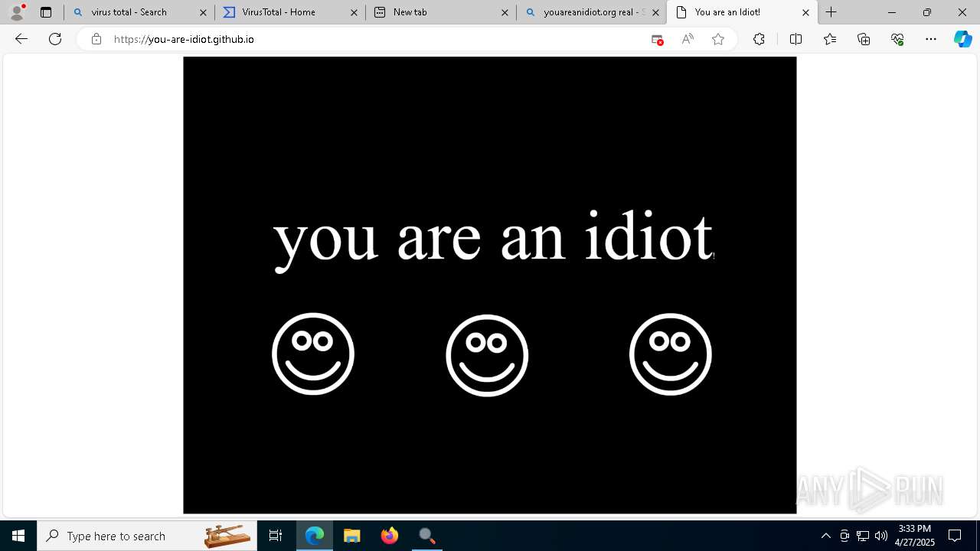Open the Copilot sidebar
This screenshot has width=980, height=551.
click(x=962, y=39)
